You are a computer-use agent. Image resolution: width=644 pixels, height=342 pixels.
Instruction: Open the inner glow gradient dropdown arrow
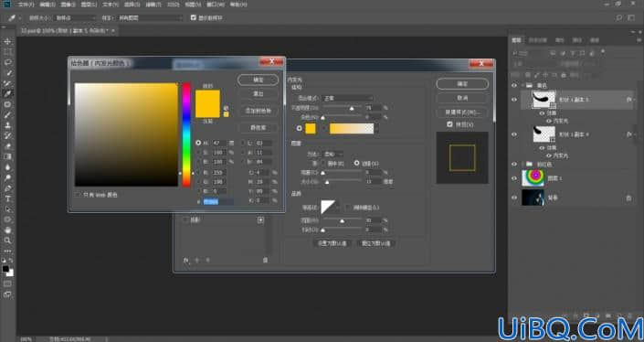click(x=376, y=129)
